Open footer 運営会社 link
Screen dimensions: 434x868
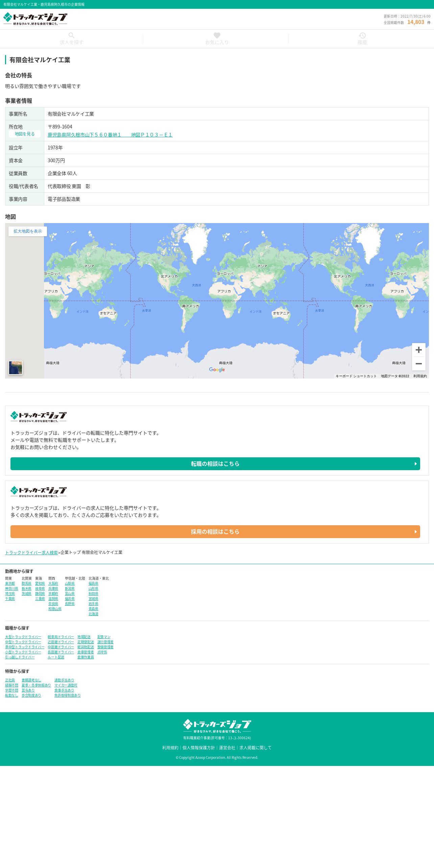click(227, 748)
